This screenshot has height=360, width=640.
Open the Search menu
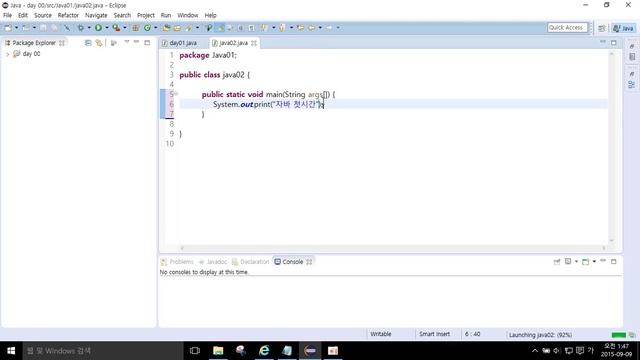click(x=122, y=15)
